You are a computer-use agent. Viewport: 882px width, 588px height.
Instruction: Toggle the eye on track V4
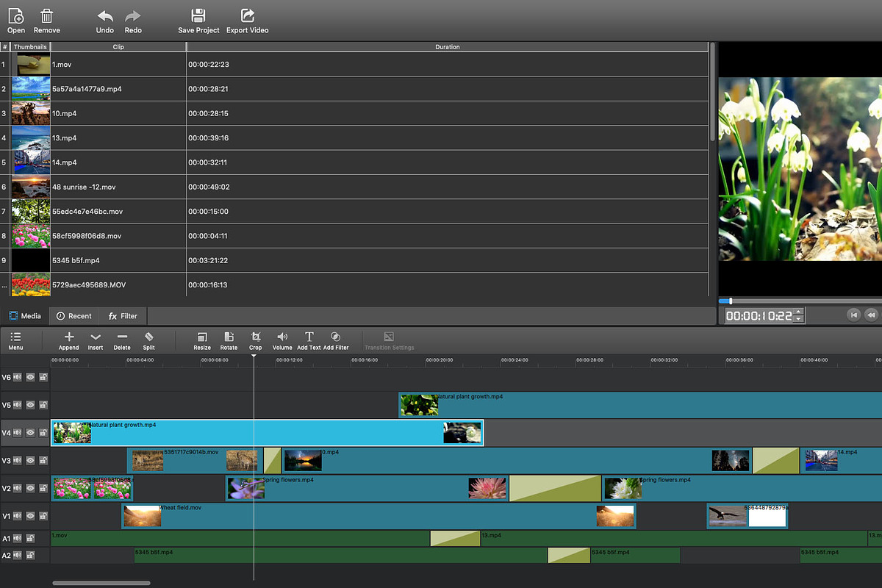coord(31,433)
